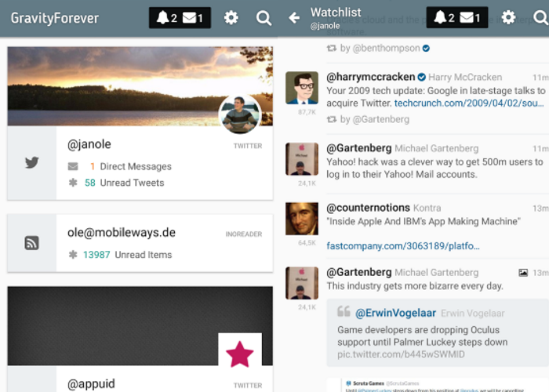Click the pink star avatar for @appuid
The image size is (549, 392).
pos(239,354)
